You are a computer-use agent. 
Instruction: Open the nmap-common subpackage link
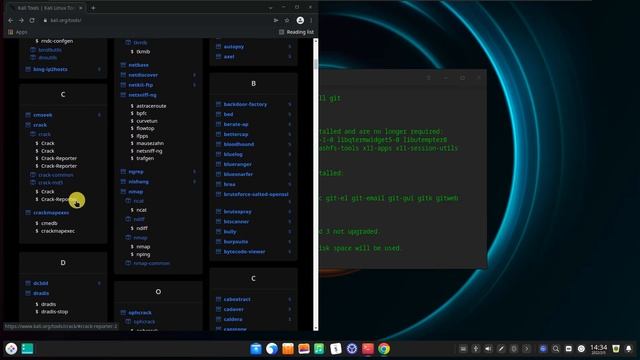point(151,264)
